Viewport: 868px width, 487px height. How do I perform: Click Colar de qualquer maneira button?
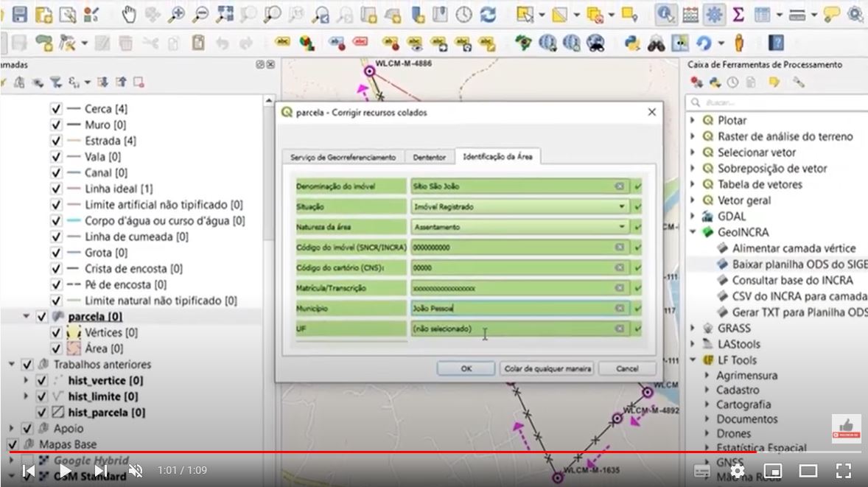click(x=547, y=368)
